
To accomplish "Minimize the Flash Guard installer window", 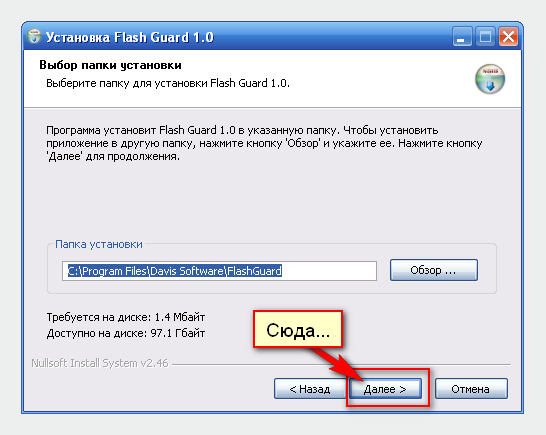I will point(462,36).
